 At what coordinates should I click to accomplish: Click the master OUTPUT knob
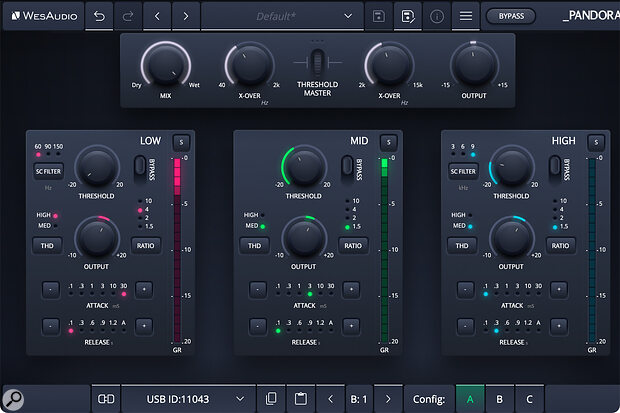click(x=474, y=65)
